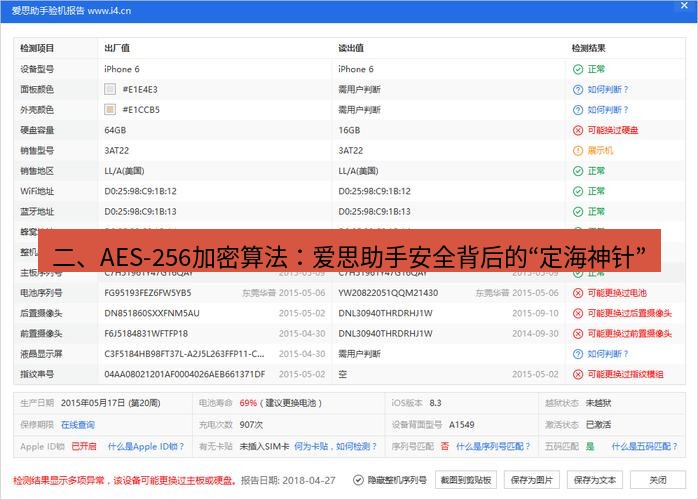
Task: Click the question icon in 外壳颜色 row
Action: pyautogui.click(x=578, y=110)
